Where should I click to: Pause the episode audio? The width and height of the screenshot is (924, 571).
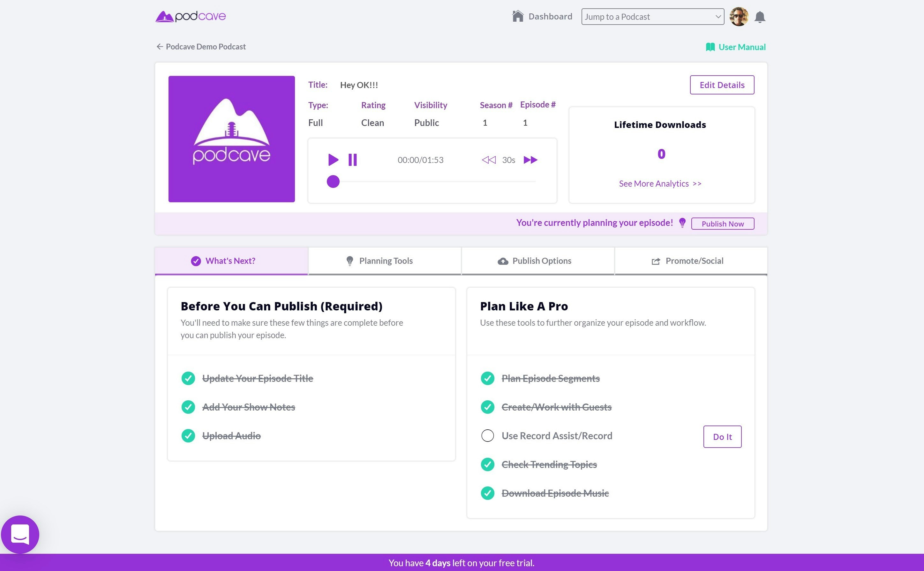(352, 160)
